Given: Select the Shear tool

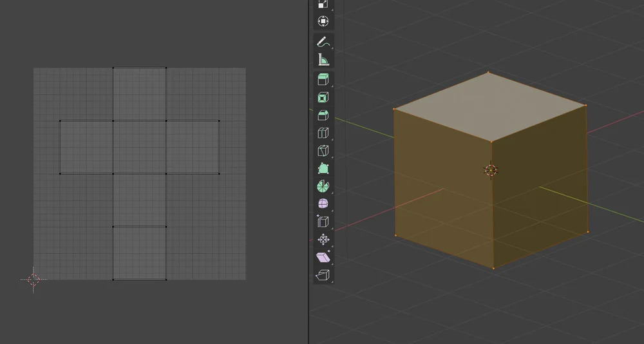Looking at the screenshot, I should click(323, 258).
